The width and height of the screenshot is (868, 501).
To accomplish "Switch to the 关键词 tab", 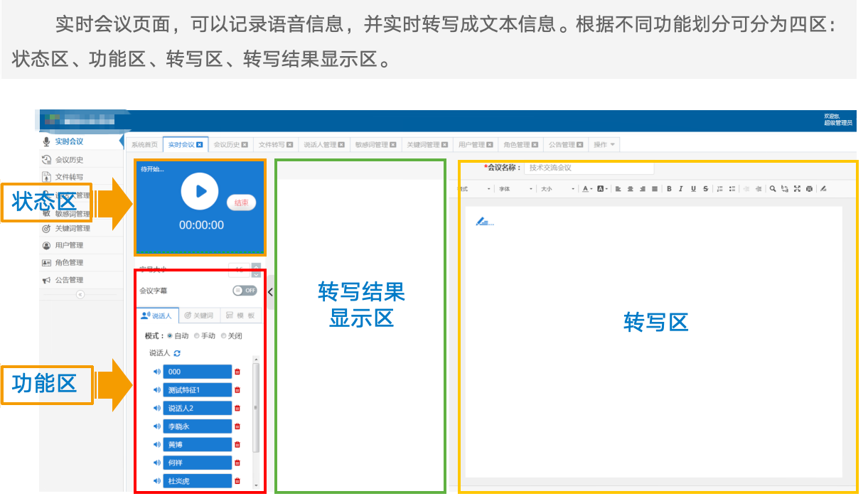I will tap(199, 315).
